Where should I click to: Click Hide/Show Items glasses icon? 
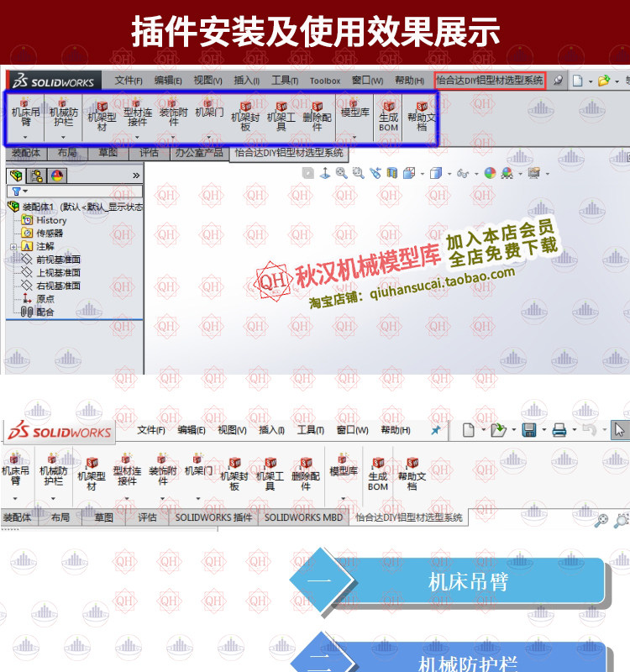click(463, 173)
